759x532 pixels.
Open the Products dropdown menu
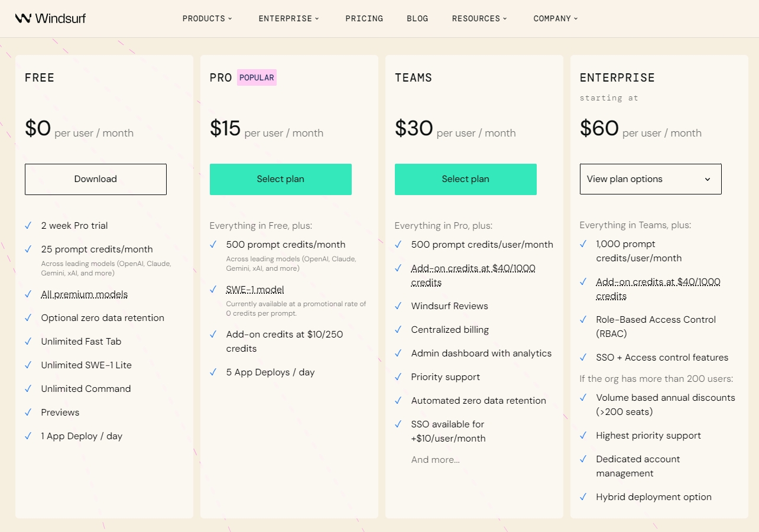coord(207,18)
